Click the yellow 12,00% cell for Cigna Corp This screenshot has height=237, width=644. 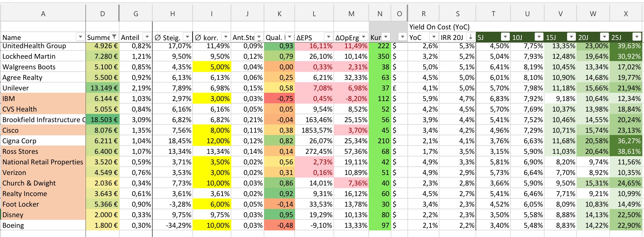pyautogui.click(x=212, y=141)
